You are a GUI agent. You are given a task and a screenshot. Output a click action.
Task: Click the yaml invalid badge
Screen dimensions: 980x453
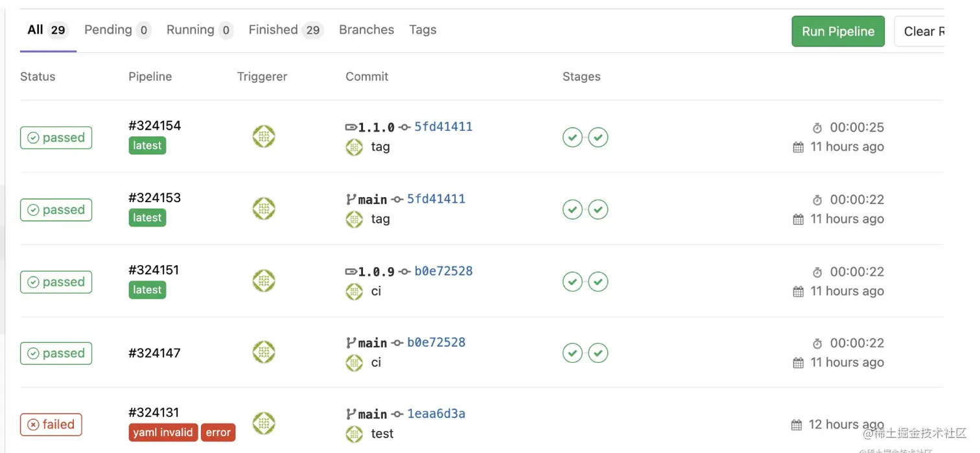tap(163, 432)
